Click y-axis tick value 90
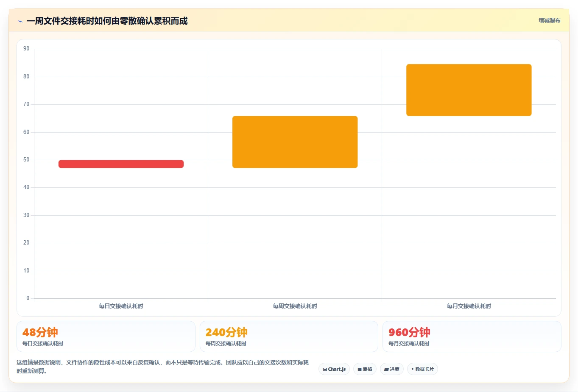Viewport: 578px width, 392px height. coord(26,49)
